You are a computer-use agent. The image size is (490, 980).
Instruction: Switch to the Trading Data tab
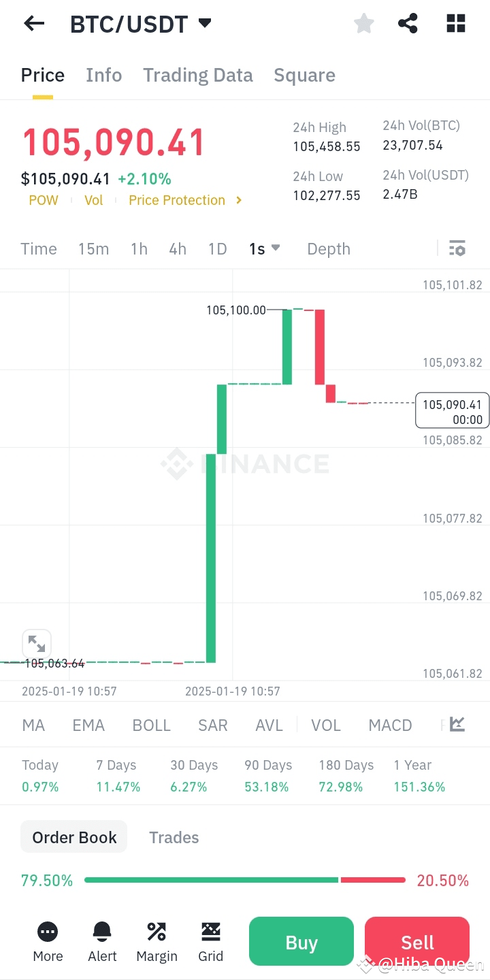(197, 75)
